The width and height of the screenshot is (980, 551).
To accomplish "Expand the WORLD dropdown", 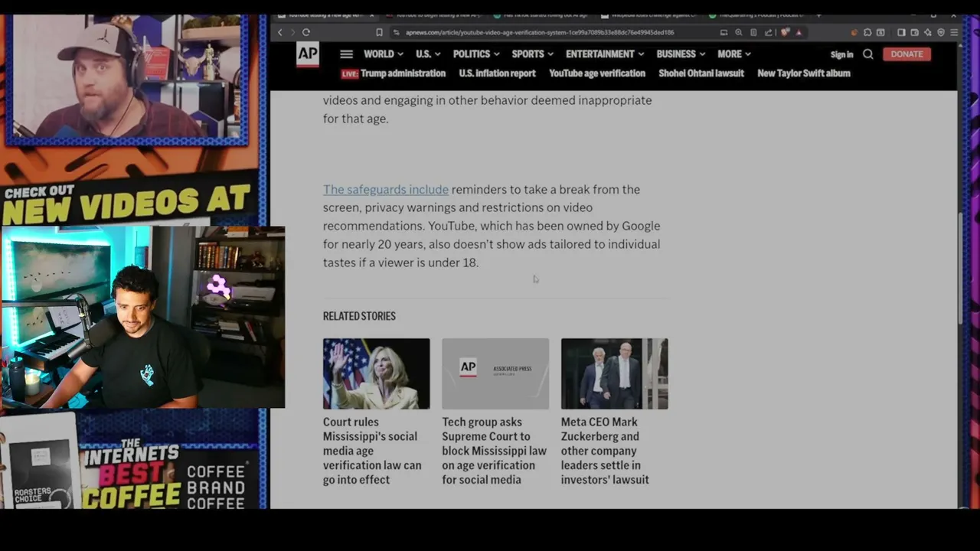I will (384, 54).
